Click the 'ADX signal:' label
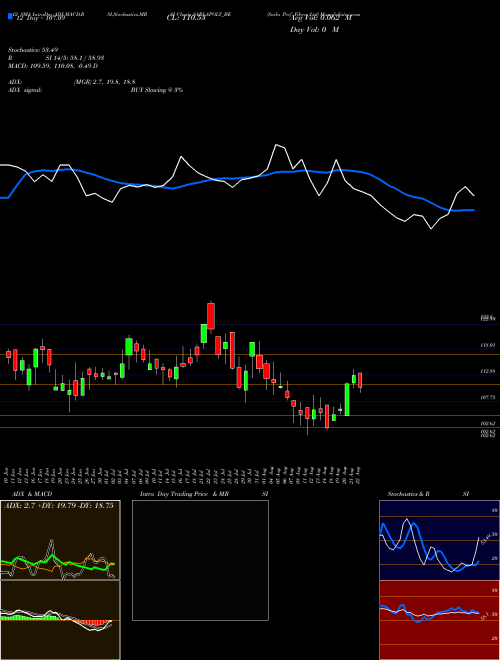 click(x=25, y=90)
